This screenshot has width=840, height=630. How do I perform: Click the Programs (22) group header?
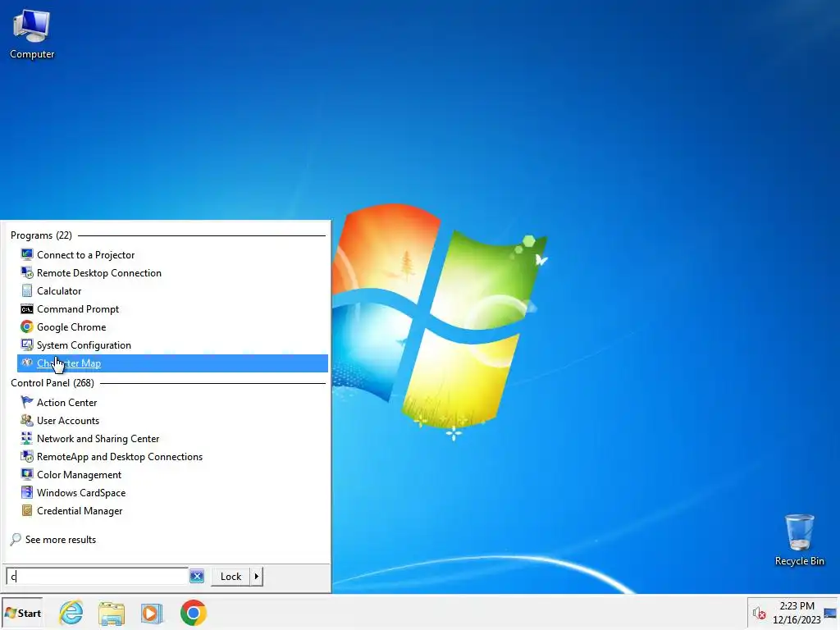click(41, 235)
